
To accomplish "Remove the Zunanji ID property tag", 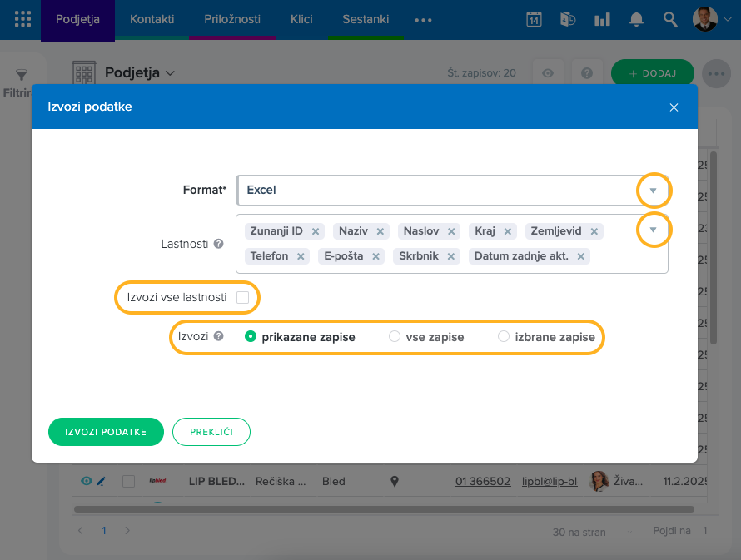I will pyautogui.click(x=316, y=231).
